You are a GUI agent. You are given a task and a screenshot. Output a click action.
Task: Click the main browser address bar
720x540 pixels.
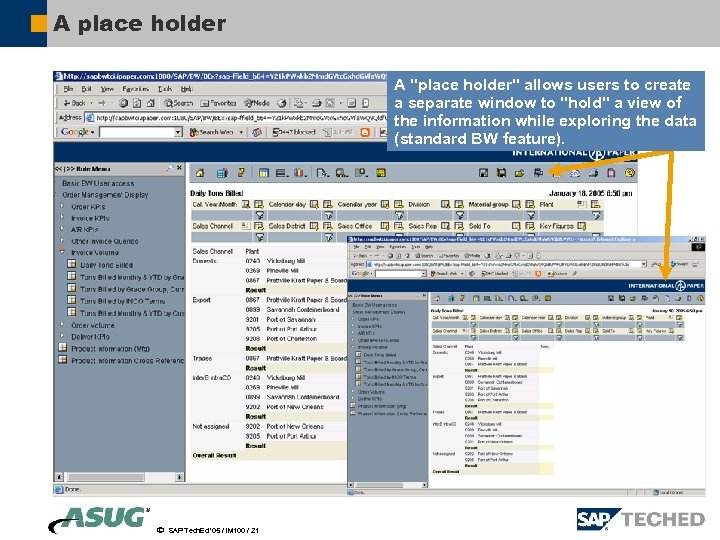pyautogui.click(x=236, y=118)
